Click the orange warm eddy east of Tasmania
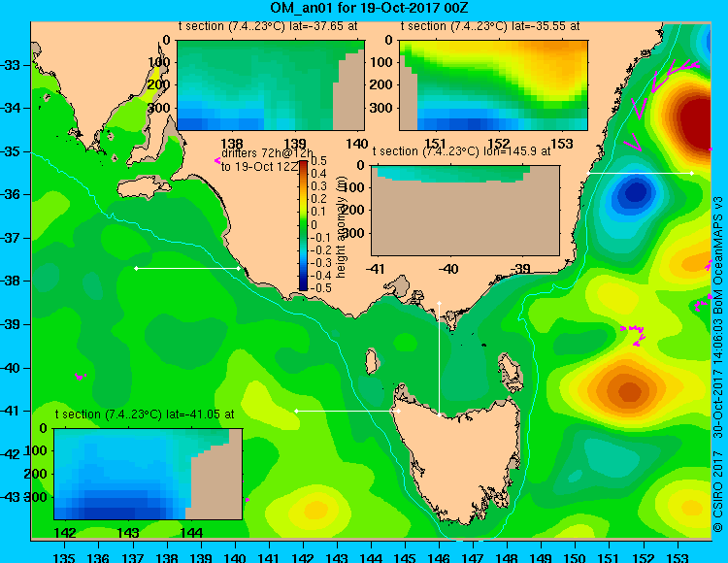The width and height of the screenshot is (728, 563). pos(629,391)
